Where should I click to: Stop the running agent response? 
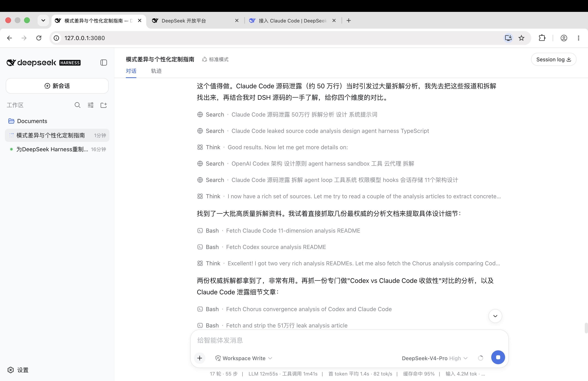pos(498,357)
